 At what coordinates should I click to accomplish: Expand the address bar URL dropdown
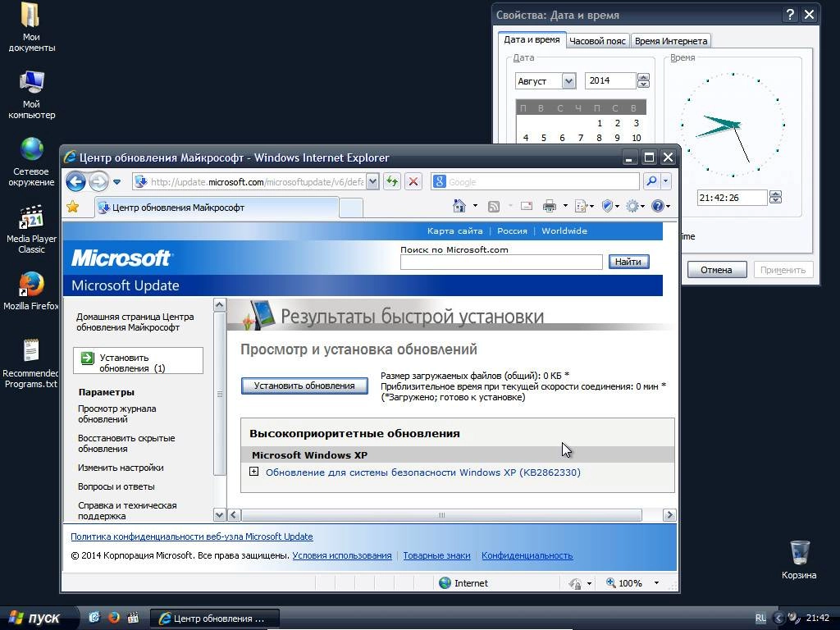[x=373, y=181]
